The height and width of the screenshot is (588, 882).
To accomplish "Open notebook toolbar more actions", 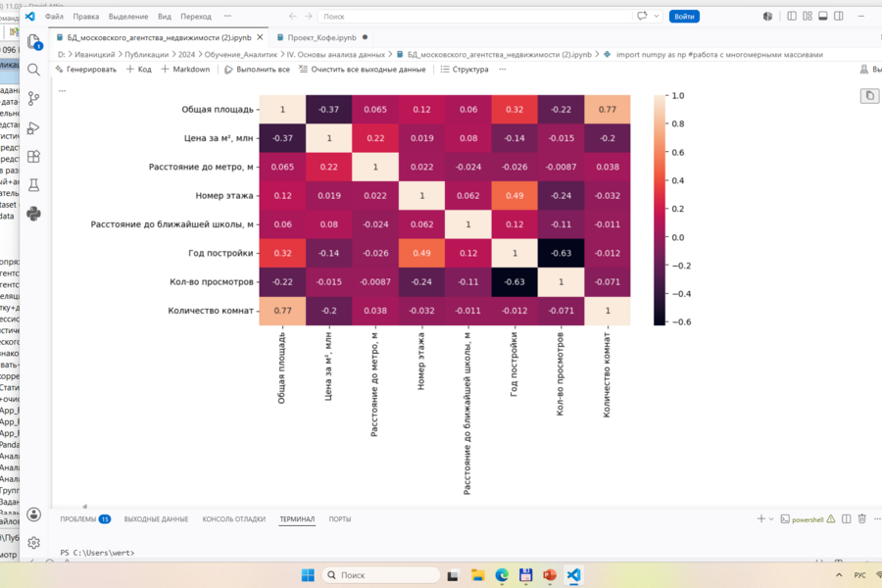I will pyautogui.click(x=503, y=70).
